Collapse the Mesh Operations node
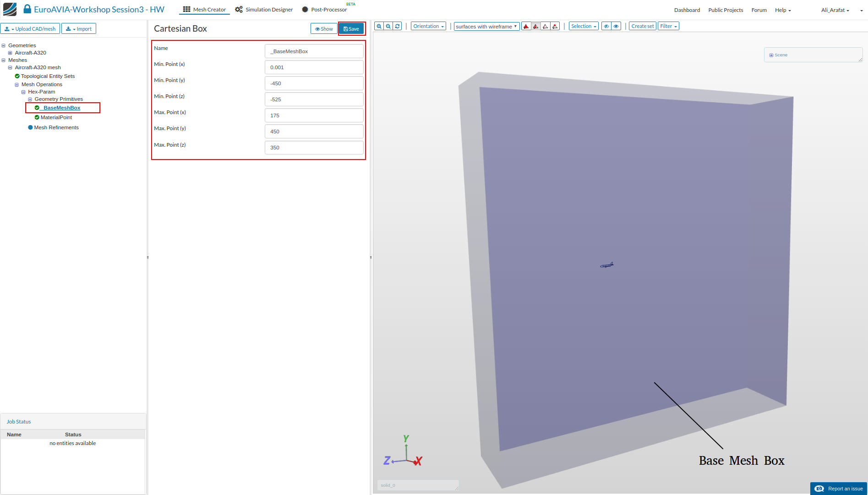 (17, 84)
